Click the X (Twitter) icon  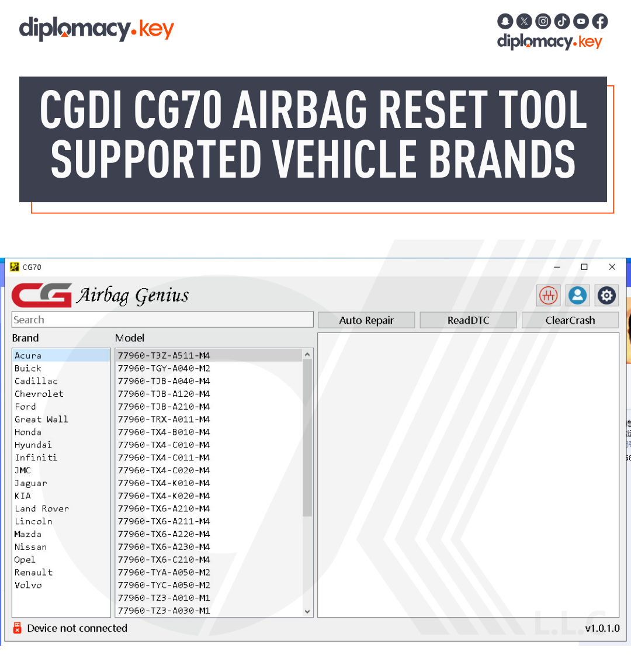coord(524,21)
